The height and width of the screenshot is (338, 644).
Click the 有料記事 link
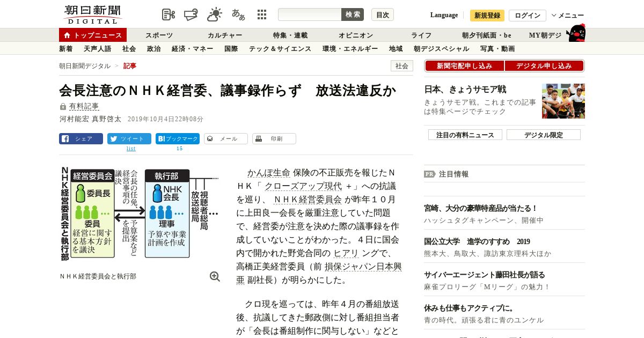click(84, 107)
